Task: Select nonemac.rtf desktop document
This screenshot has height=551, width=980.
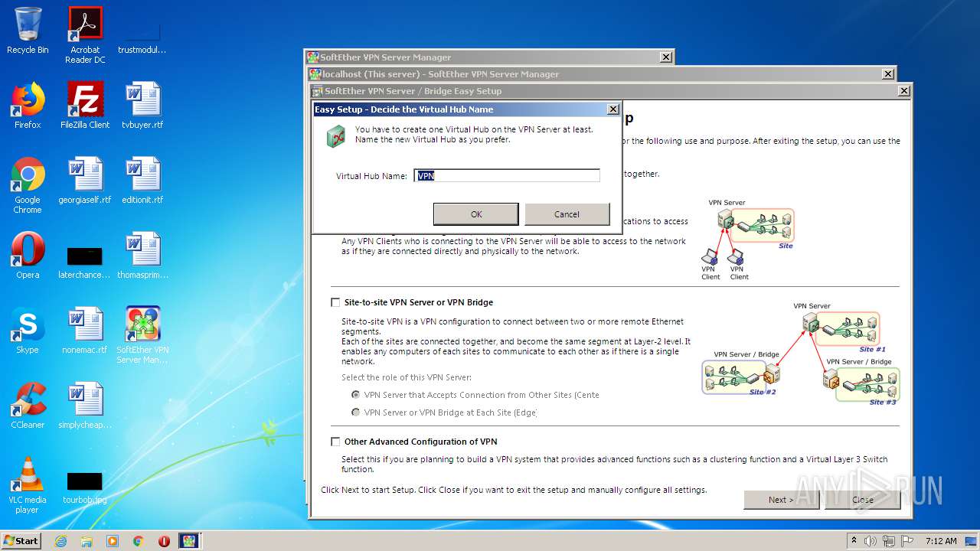Action: pyautogui.click(x=85, y=331)
